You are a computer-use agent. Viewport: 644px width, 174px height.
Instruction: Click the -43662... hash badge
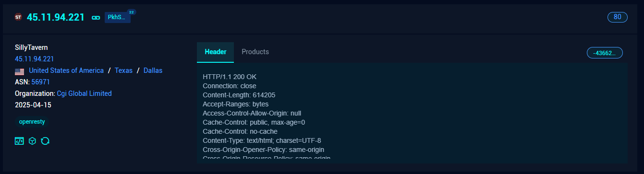click(605, 53)
